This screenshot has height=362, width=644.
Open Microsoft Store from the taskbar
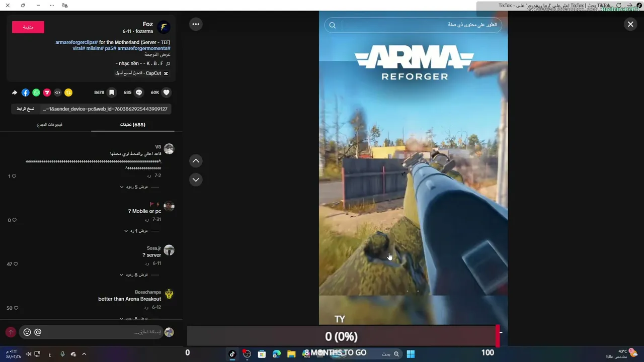pos(262,354)
